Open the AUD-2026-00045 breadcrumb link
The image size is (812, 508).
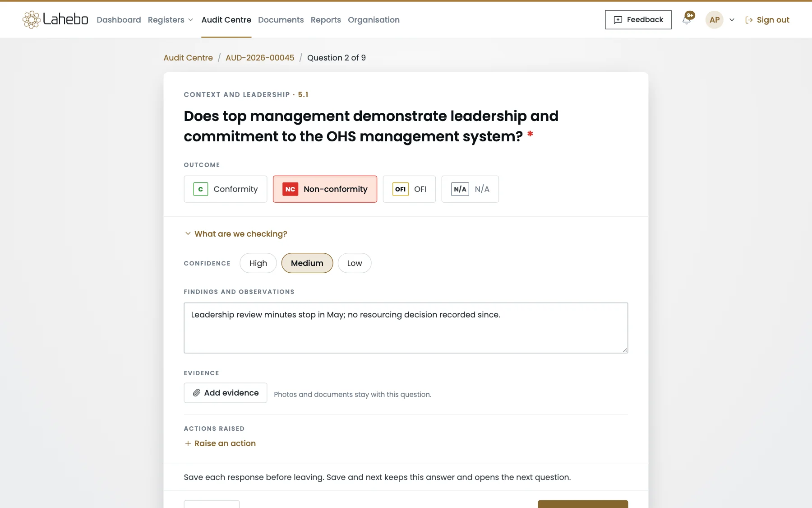260,58
